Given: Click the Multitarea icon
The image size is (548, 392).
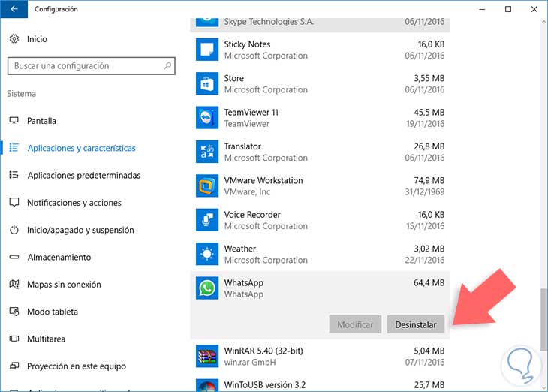Looking at the screenshot, I should pos(14,339).
